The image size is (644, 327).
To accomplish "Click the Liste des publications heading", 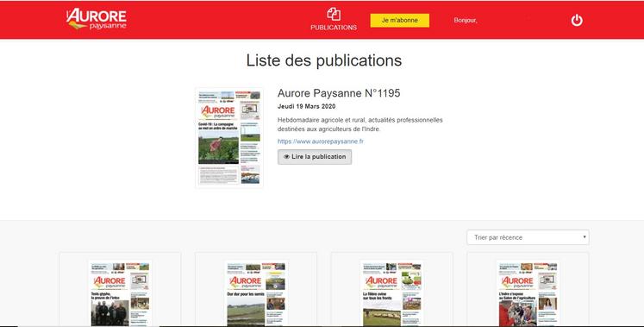I will pos(324,60).
